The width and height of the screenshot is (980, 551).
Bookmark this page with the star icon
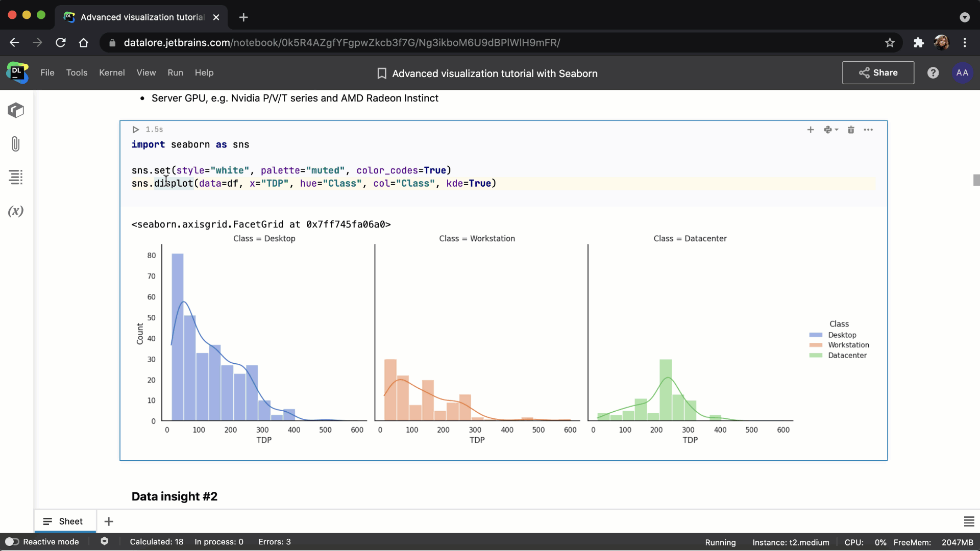[x=890, y=43]
